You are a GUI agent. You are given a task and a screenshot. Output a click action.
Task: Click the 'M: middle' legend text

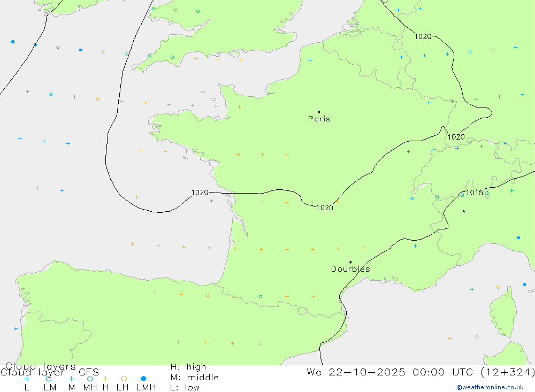[x=195, y=378]
